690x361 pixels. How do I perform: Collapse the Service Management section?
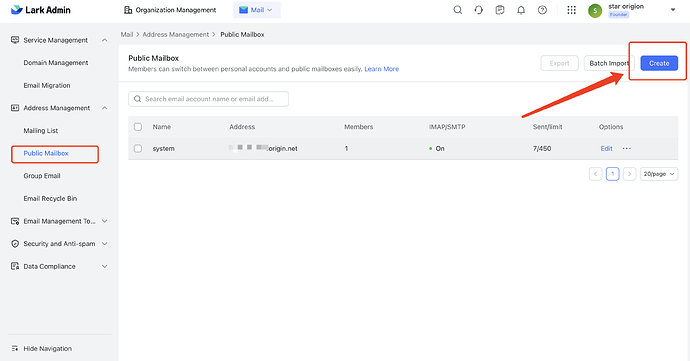[104, 40]
